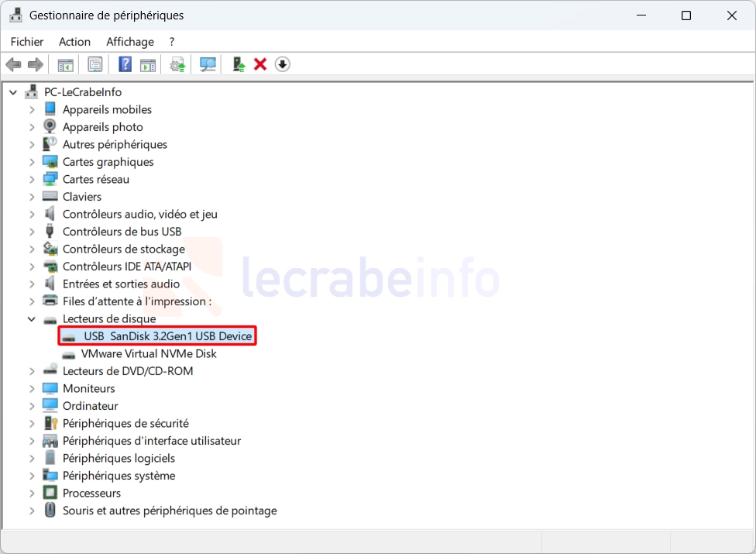756x554 pixels.
Task: Click the Properties toolbar icon
Action: tap(94, 64)
